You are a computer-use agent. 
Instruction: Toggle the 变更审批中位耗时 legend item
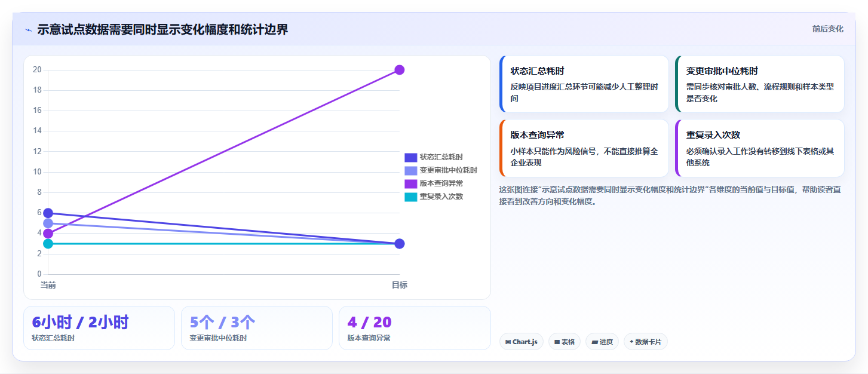click(x=441, y=170)
